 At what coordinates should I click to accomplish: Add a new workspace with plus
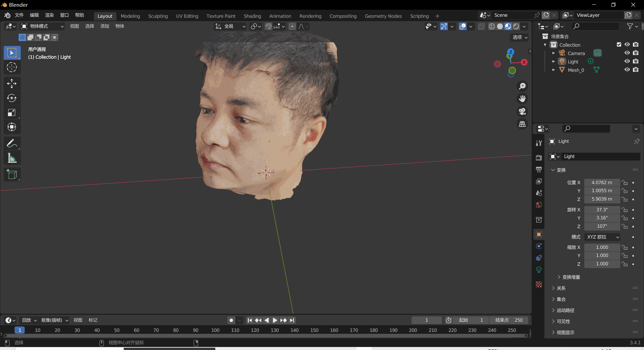pos(437,16)
